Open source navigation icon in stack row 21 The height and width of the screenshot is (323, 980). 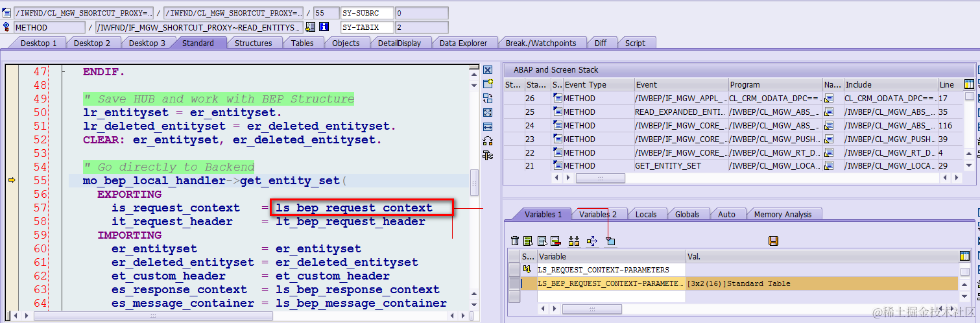pyautogui.click(x=829, y=166)
